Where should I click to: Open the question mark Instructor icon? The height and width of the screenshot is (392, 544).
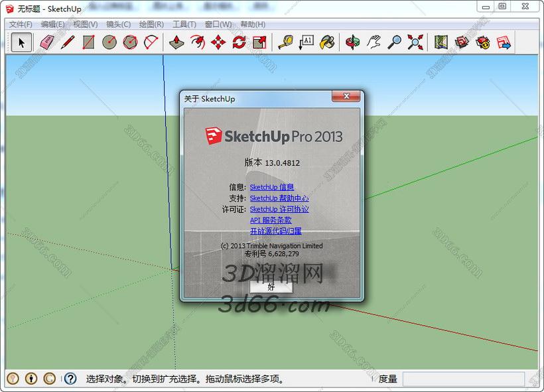pos(70,379)
